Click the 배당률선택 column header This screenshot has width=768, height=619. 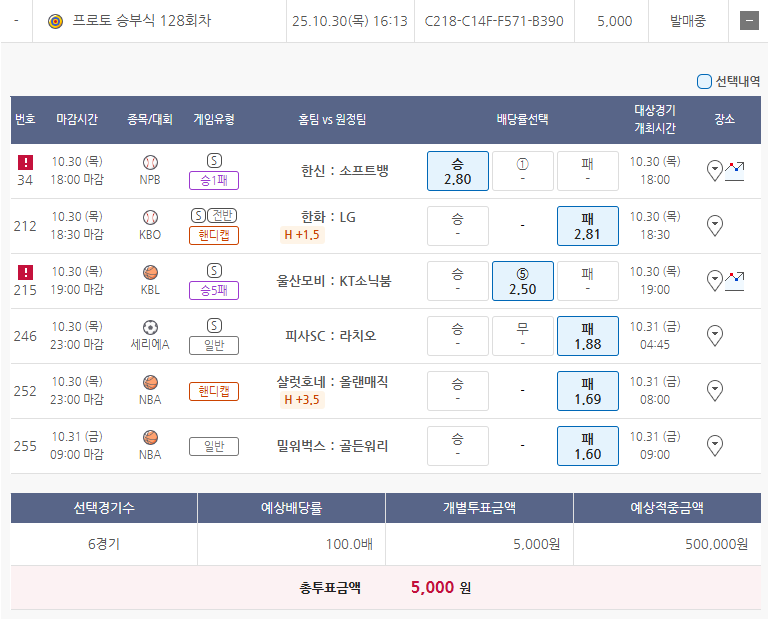(522, 119)
